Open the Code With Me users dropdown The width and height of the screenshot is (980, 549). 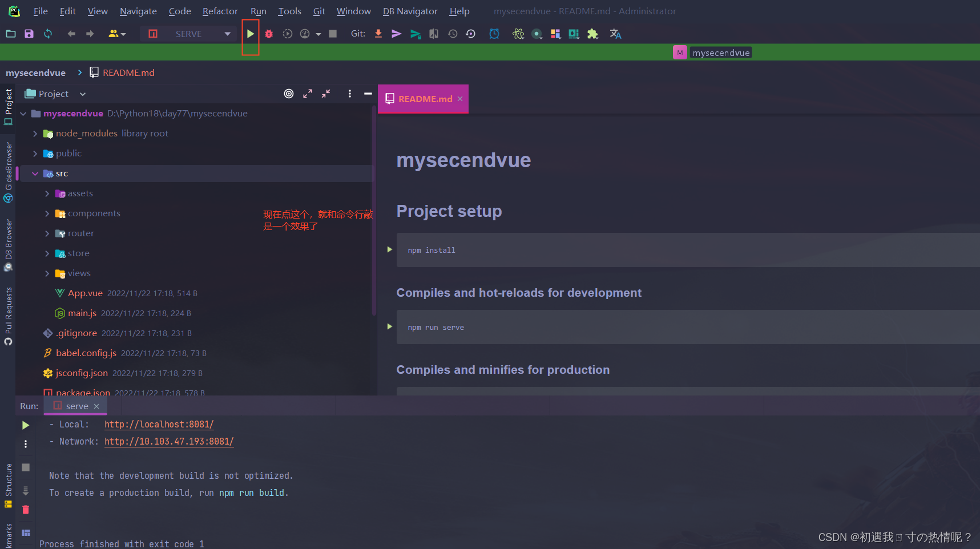[117, 34]
